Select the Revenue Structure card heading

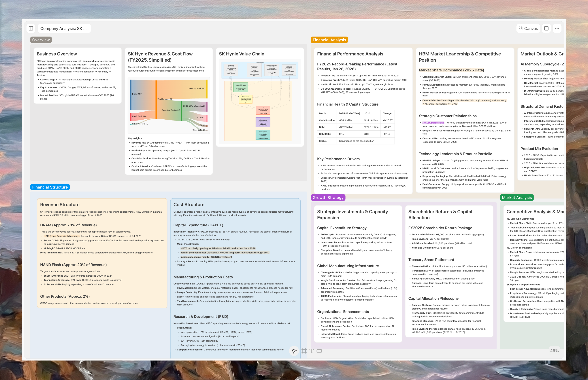pos(60,205)
